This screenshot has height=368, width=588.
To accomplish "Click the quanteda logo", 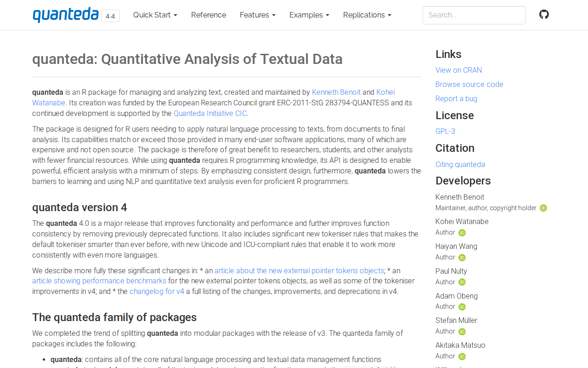I will pyautogui.click(x=66, y=15).
